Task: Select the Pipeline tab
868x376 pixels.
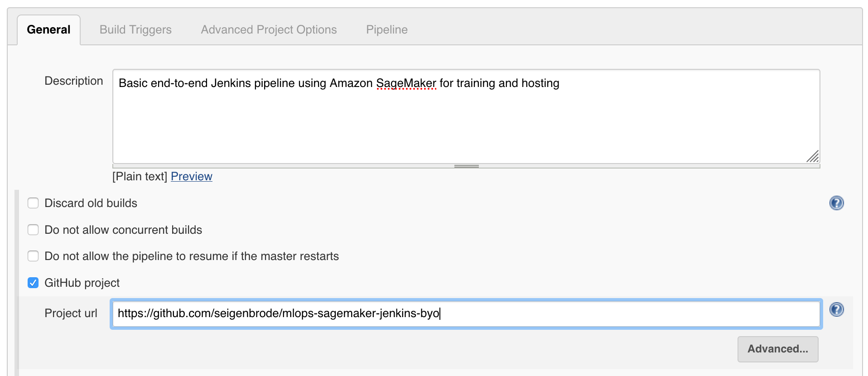Action: tap(386, 30)
